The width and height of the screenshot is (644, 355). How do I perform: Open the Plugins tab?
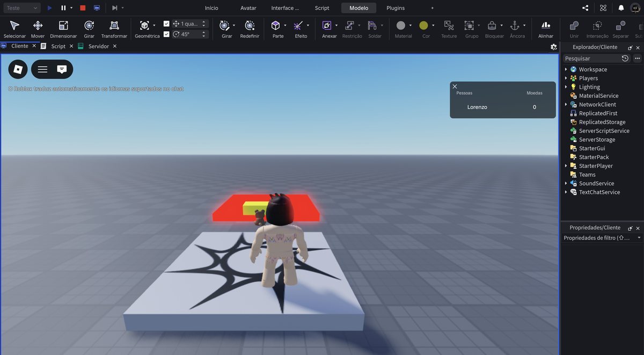(396, 8)
